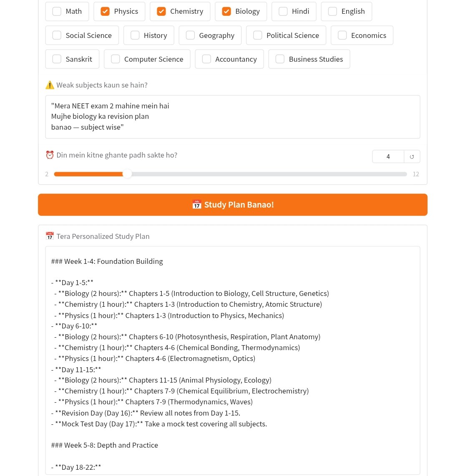
Task: Enable the Math subject checkbox
Action: [x=57, y=11]
